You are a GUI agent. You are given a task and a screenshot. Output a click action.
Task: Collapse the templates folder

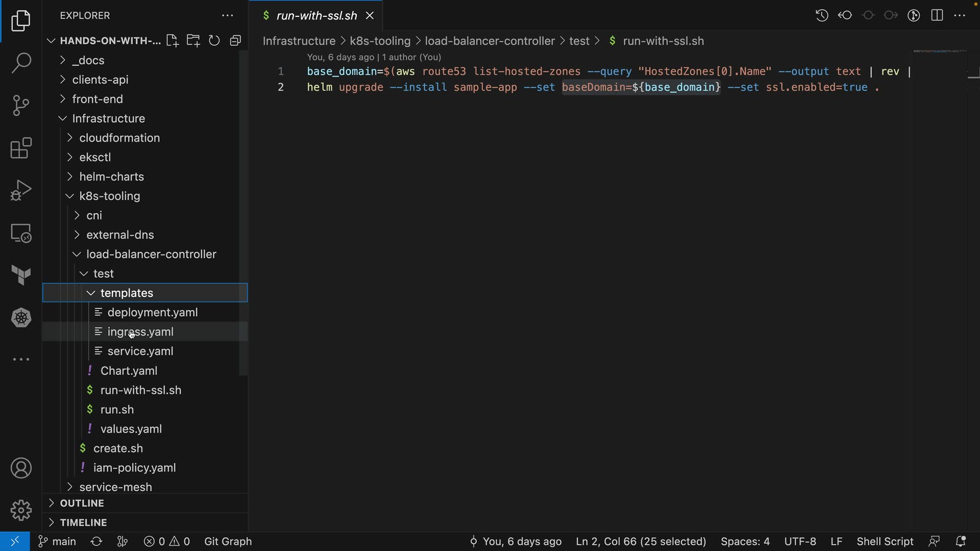(127, 293)
